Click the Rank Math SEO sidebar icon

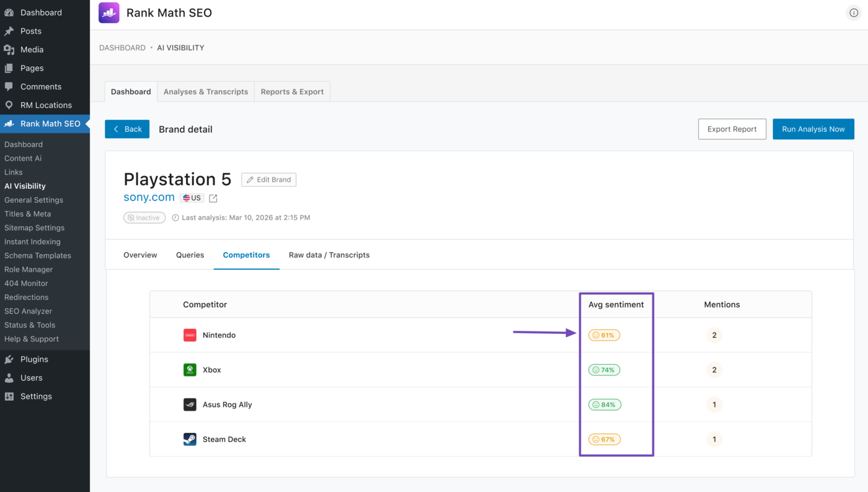coord(9,124)
